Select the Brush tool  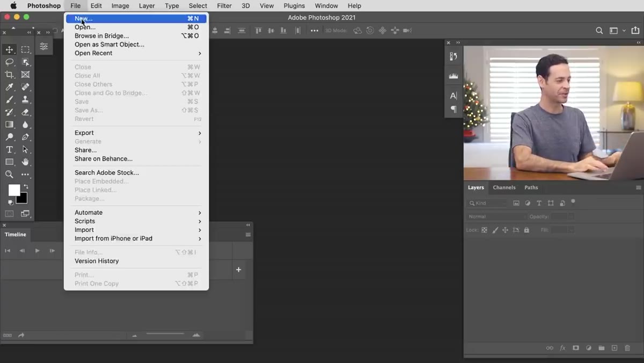[10, 99]
